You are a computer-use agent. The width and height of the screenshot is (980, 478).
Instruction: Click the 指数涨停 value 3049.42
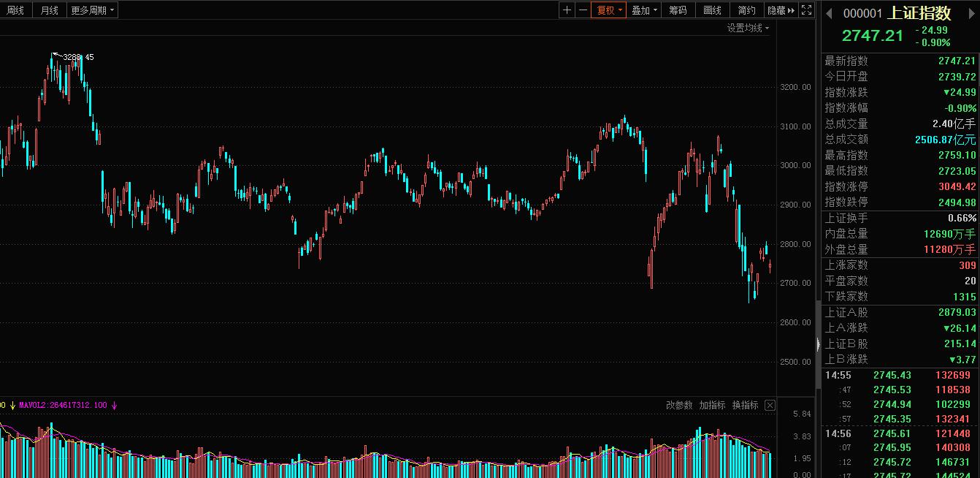[x=957, y=186]
